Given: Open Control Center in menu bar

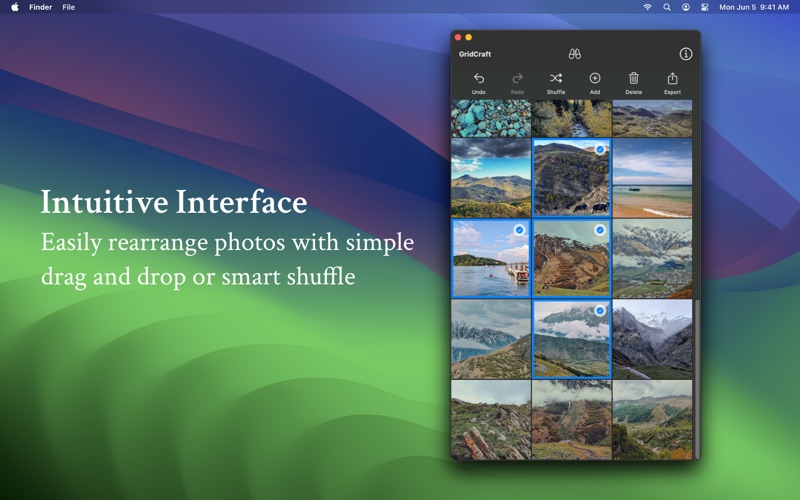Looking at the screenshot, I should pos(705,7).
